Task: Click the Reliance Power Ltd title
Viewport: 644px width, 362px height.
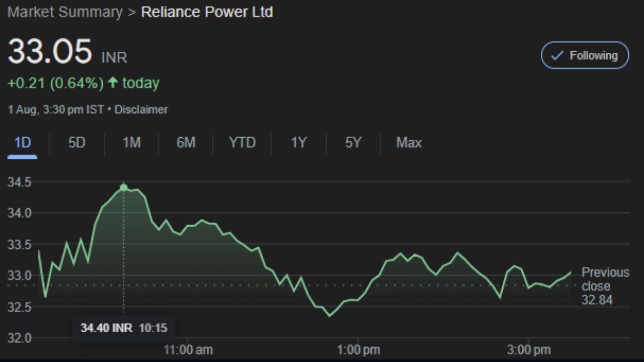Action: point(207,12)
